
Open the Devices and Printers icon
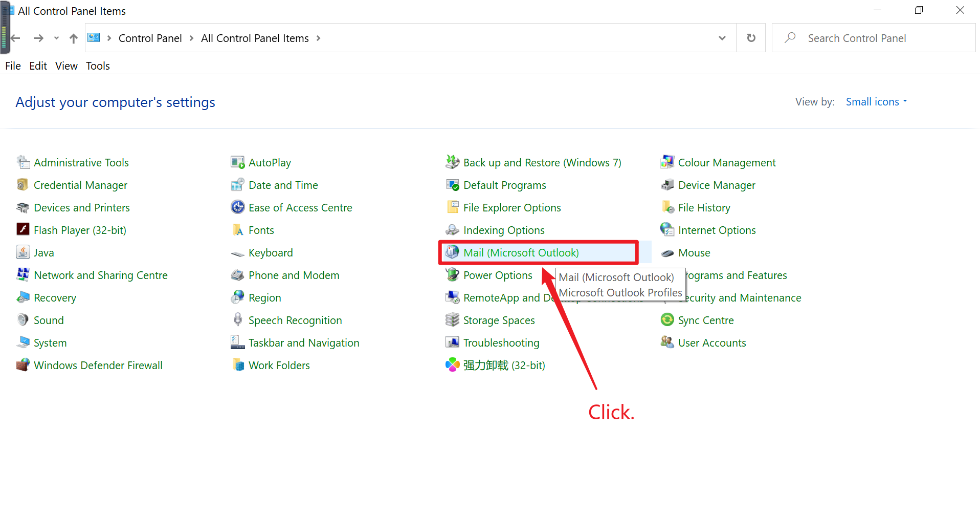(x=23, y=207)
